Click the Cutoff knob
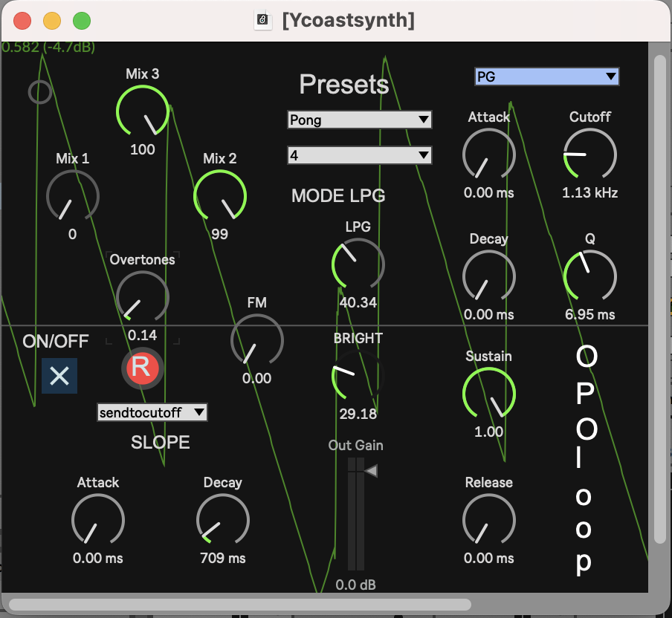672x618 pixels. pyautogui.click(x=589, y=154)
